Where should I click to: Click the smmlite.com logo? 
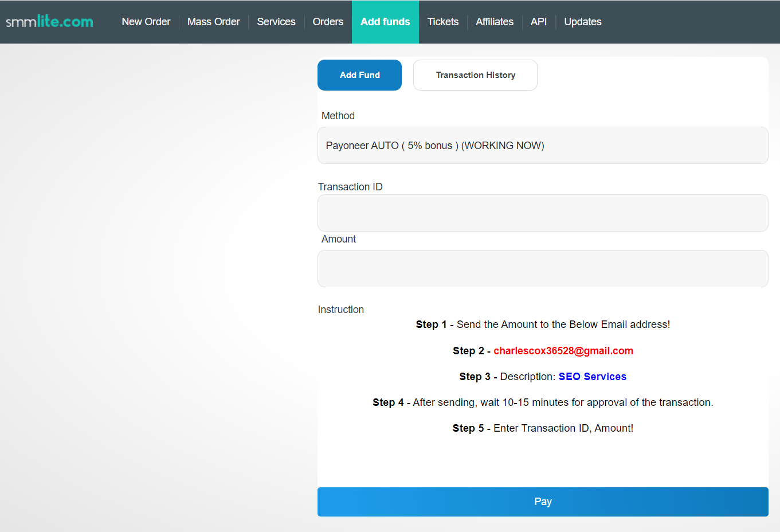[49, 21]
